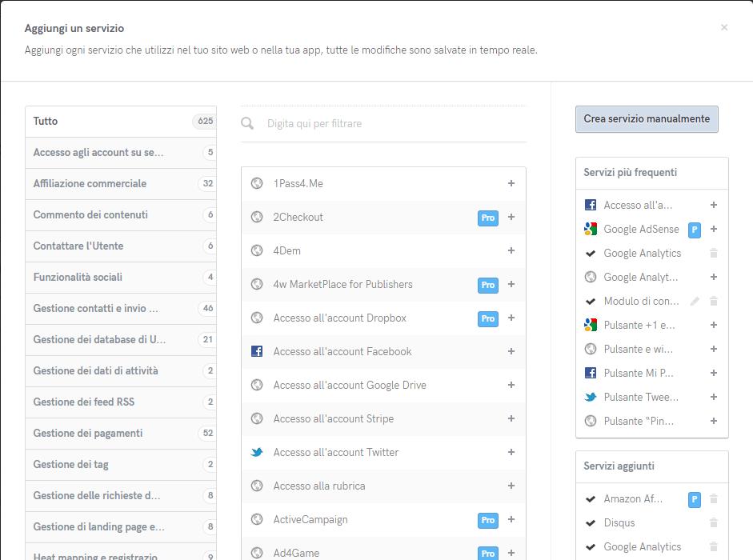
Task: Click the ActiveCampaign service row
Action: coord(310,519)
